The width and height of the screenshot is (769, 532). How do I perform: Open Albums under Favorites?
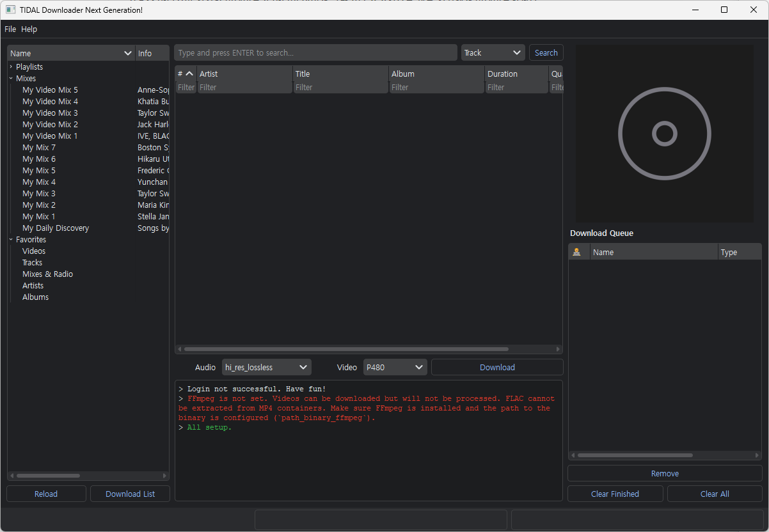pos(35,297)
